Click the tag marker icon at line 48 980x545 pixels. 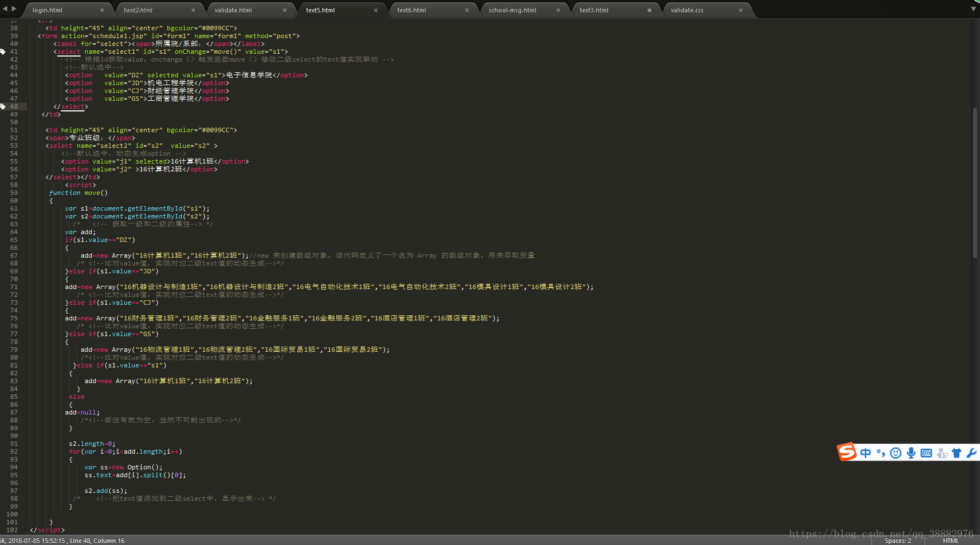(3, 106)
